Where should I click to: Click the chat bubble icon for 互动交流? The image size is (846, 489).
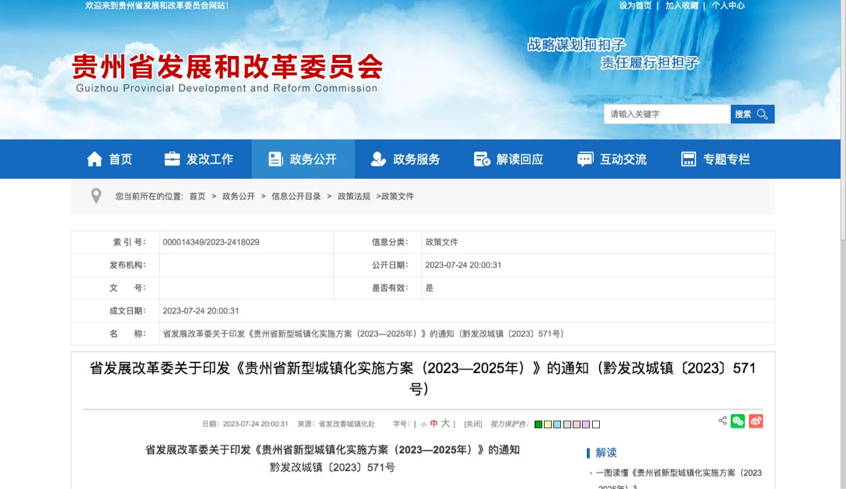pyautogui.click(x=585, y=159)
